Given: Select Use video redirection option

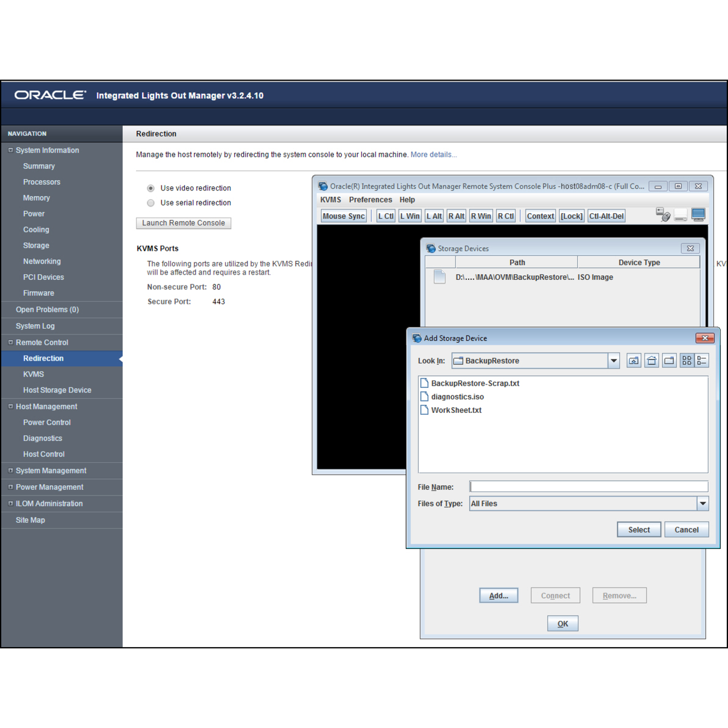Looking at the screenshot, I should tap(151, 188).
